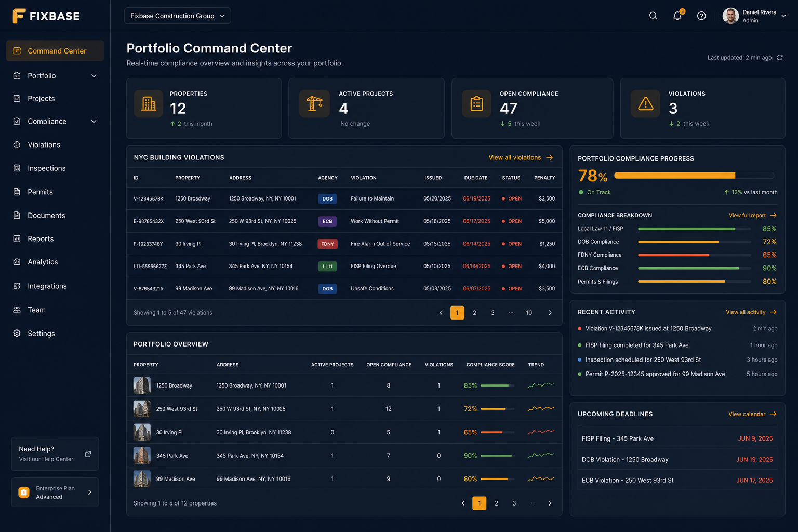
Task: Click the ECB Compliance 90% bar
Action: (695, 268)
